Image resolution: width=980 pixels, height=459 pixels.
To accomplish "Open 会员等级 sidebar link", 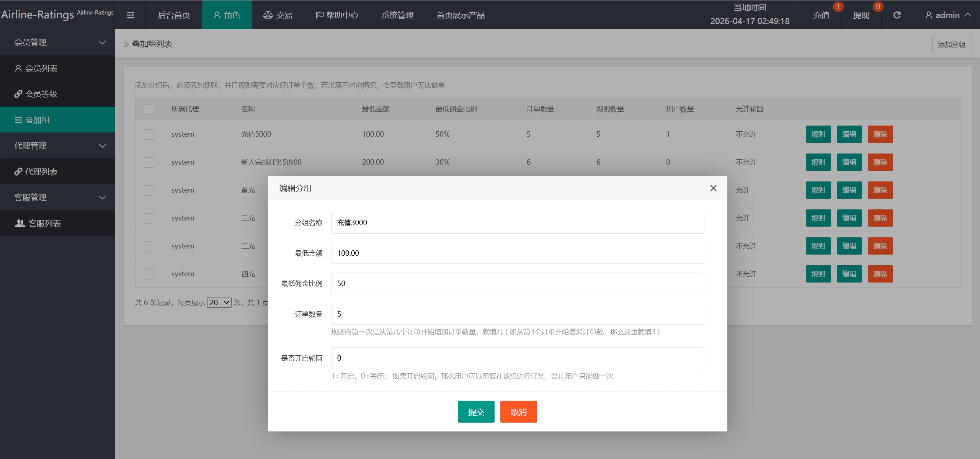I will pos(41,94).
